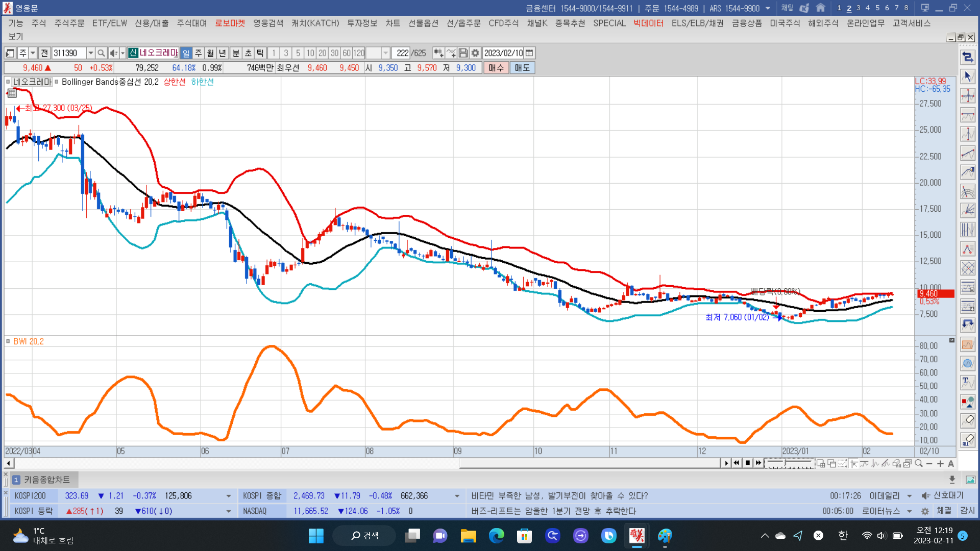Image resolution: width=980 pixels, height=551 pixels.
Task: Expand the KOSPI 종합 index dropdown
Action: (x=457, y=496)
